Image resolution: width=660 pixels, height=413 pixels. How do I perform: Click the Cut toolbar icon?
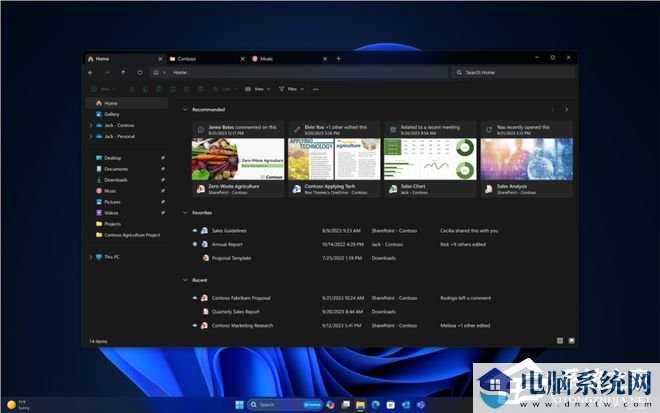tap(132, 89)
